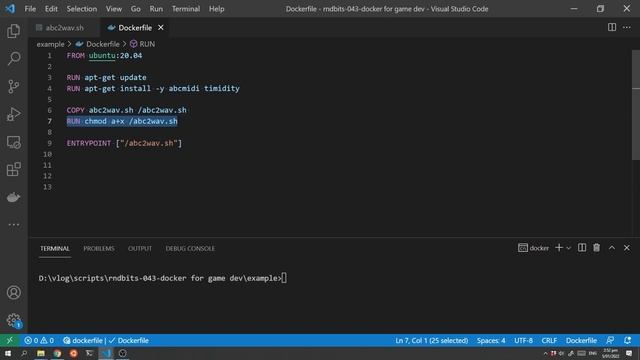Image resolution: width=640 pixels, height=360 pixels.
Task: Kill terminal with trash icon
Action: (x=596, y=248)
